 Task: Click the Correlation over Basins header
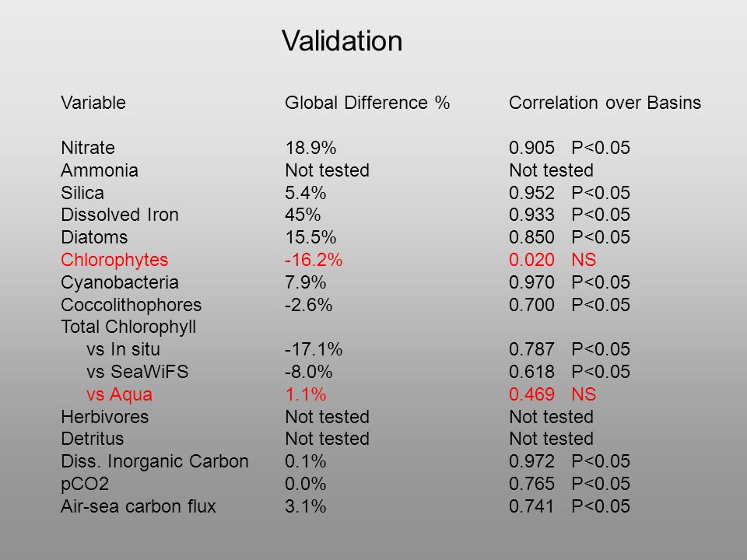tap(605, 103)
